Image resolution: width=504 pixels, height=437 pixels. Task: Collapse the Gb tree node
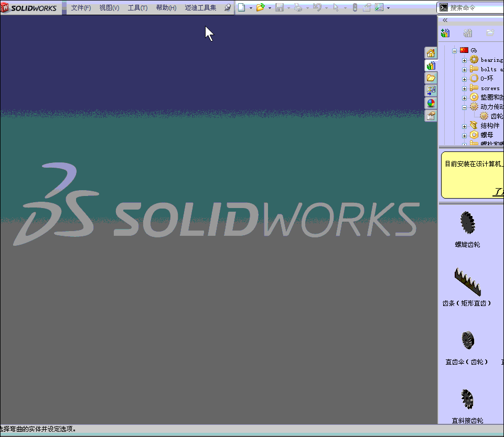tap(454, 51)
